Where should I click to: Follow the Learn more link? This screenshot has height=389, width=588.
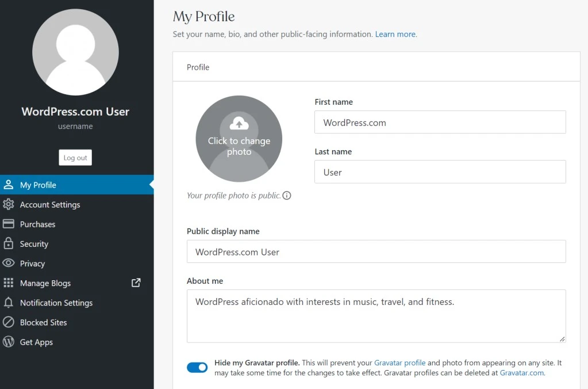395,34
